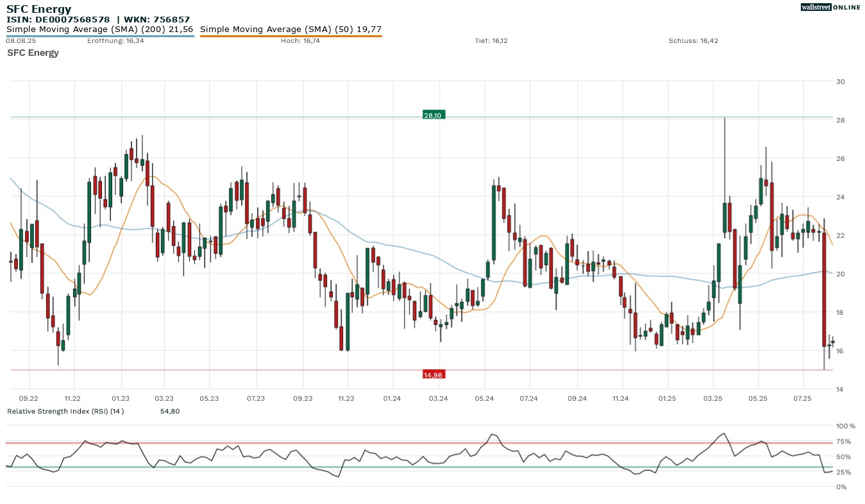Viewport: 865px width, 504px height.
Task: Click the 18 price axis label
Action: pyautogui.click(x=840, y=312)
